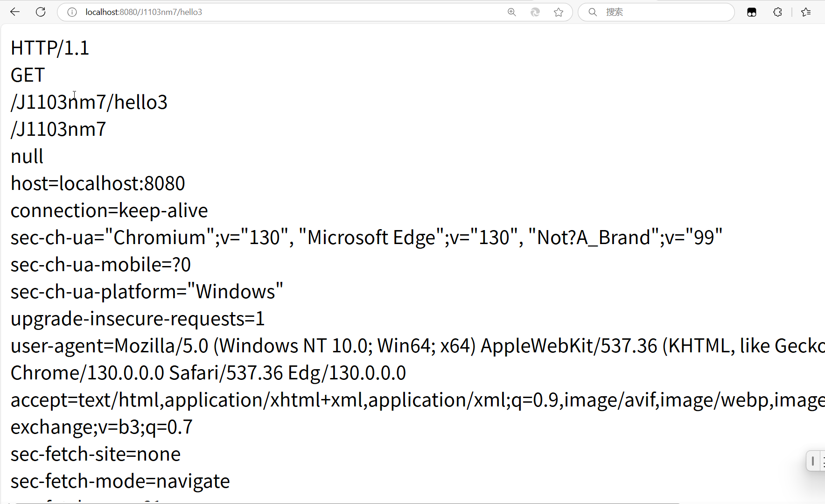Click the Edge refresh-style icon beside zoom
This screenshot has height=504, width=825.
(x=535, y=12)
